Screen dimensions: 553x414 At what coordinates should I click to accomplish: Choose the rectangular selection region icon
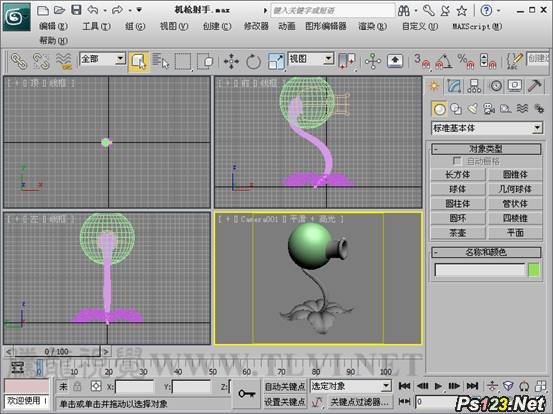coord(183,61)
